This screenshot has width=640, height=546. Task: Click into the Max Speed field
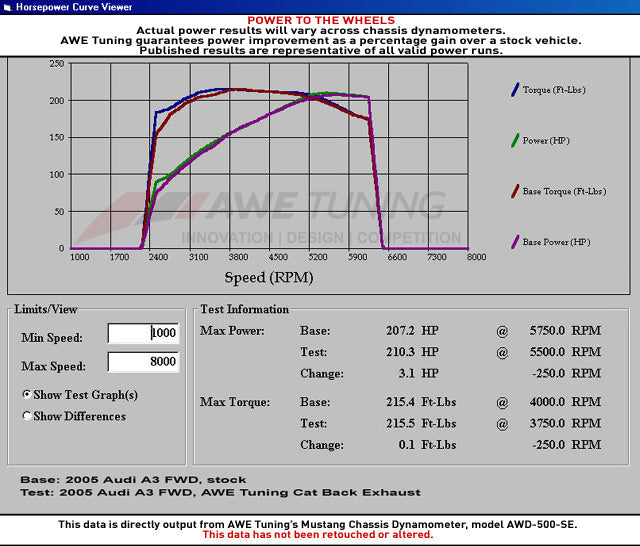pos(143,362)
